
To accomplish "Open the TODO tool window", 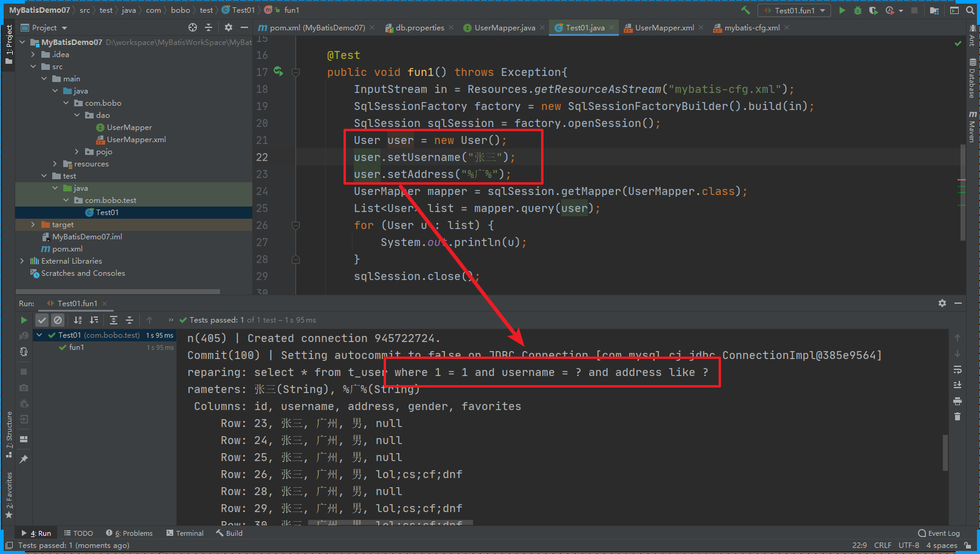I will (x=78, y=533).
